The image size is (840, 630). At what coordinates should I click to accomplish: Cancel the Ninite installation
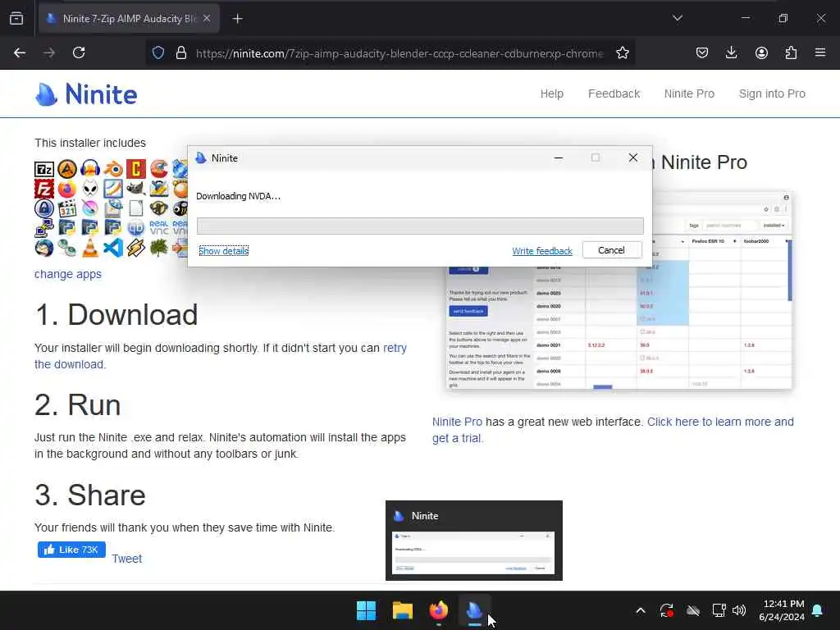coord(612,250)
